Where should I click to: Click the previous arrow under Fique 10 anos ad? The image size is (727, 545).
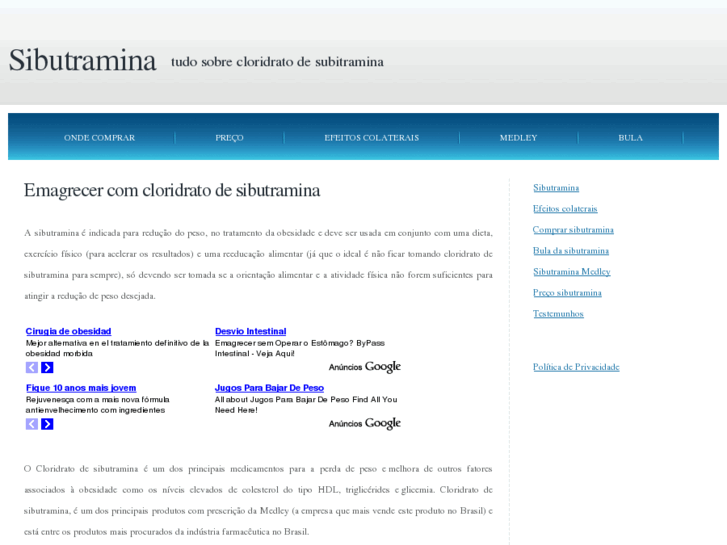pyautogui.click(x=32, y=424)
